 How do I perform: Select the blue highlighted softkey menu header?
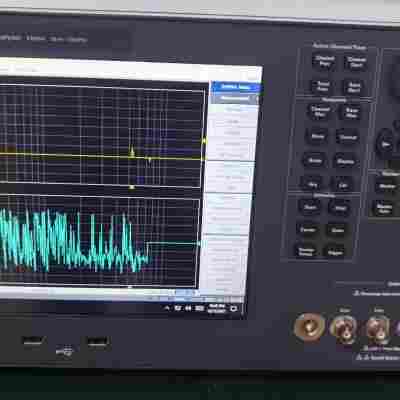point(236,87)
